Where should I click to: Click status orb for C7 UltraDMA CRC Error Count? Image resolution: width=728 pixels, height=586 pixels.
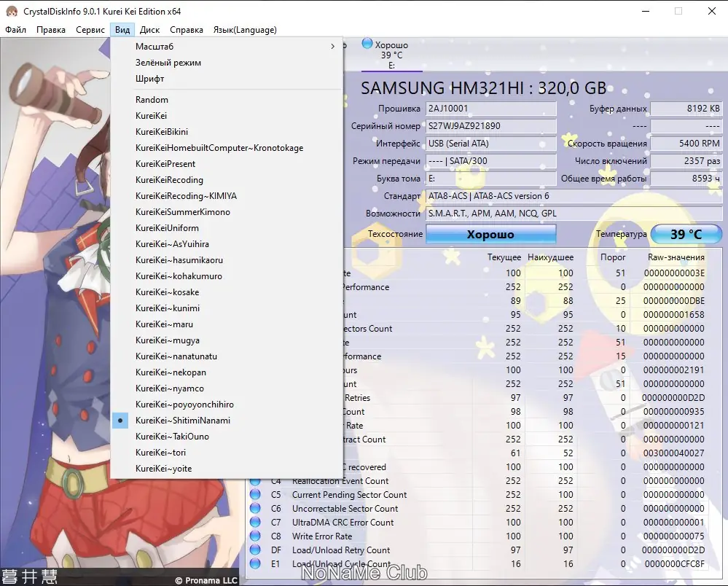coord(255,523)
